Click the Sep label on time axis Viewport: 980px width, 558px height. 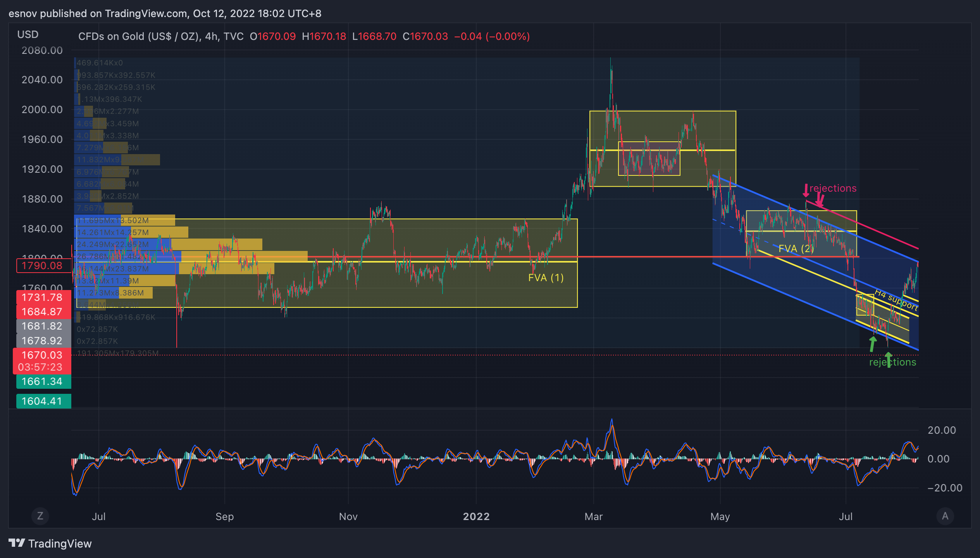coord(224,516)
